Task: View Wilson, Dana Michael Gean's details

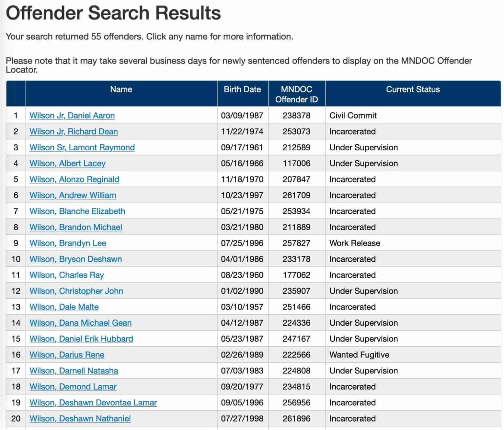Action: [80, 323]
